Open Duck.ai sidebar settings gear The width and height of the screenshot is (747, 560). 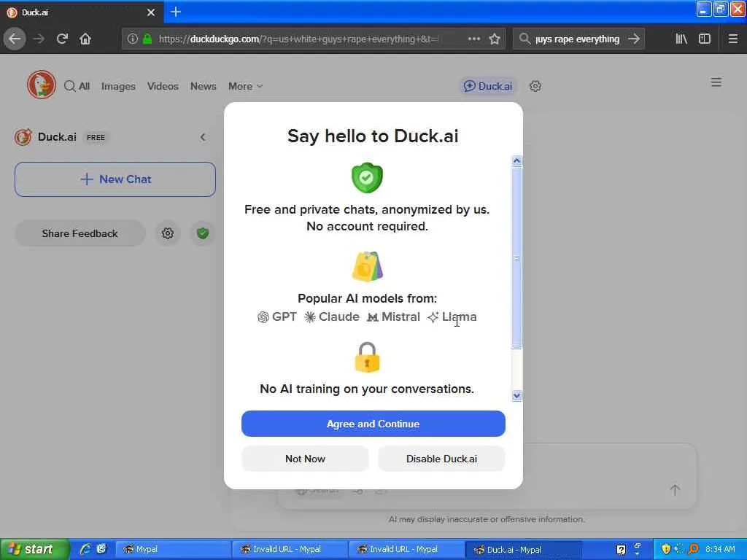point(167,233)
